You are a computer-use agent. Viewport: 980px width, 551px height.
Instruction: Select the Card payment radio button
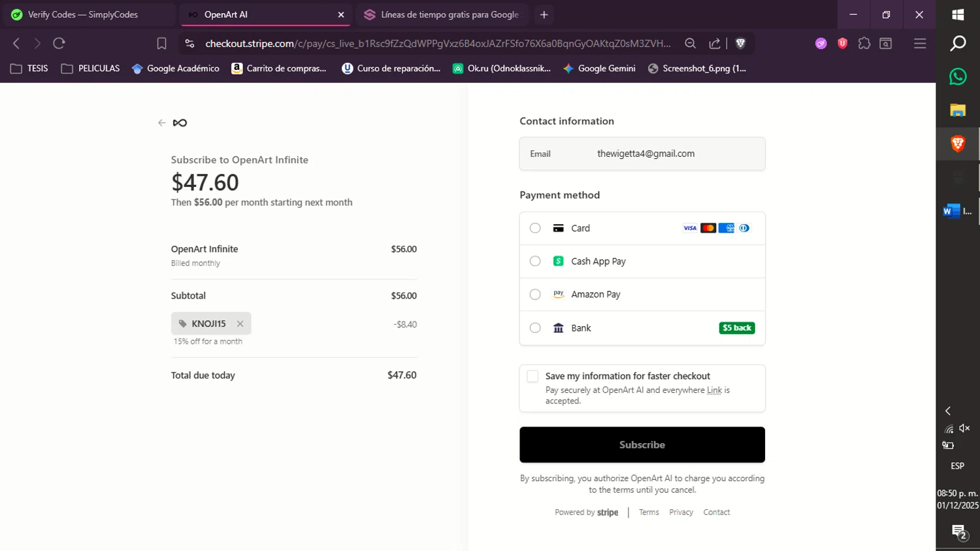point(535,228)
